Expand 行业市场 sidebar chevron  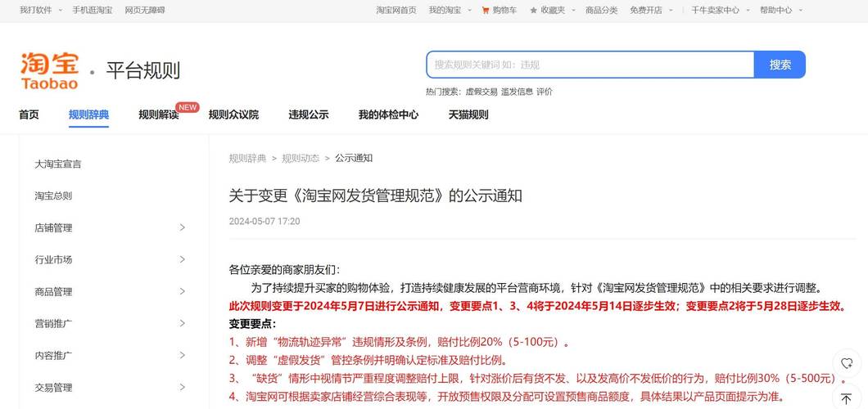coord(182,259)
